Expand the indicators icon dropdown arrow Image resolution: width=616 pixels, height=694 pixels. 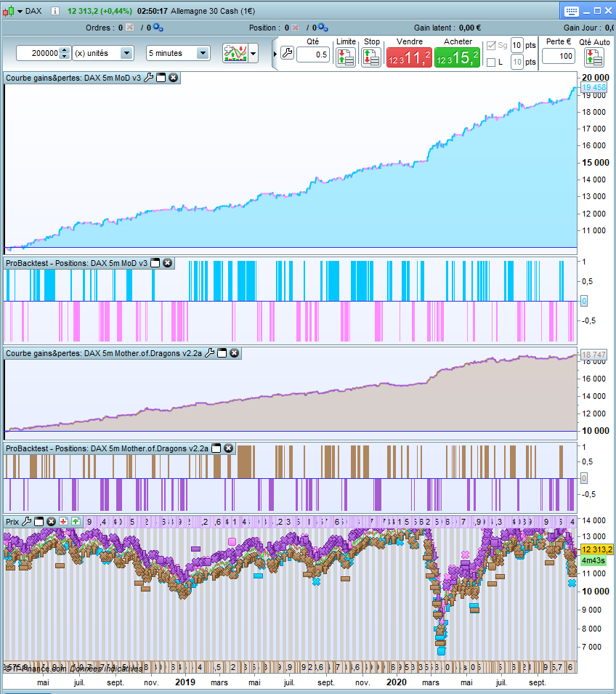[x=253, y=54]
